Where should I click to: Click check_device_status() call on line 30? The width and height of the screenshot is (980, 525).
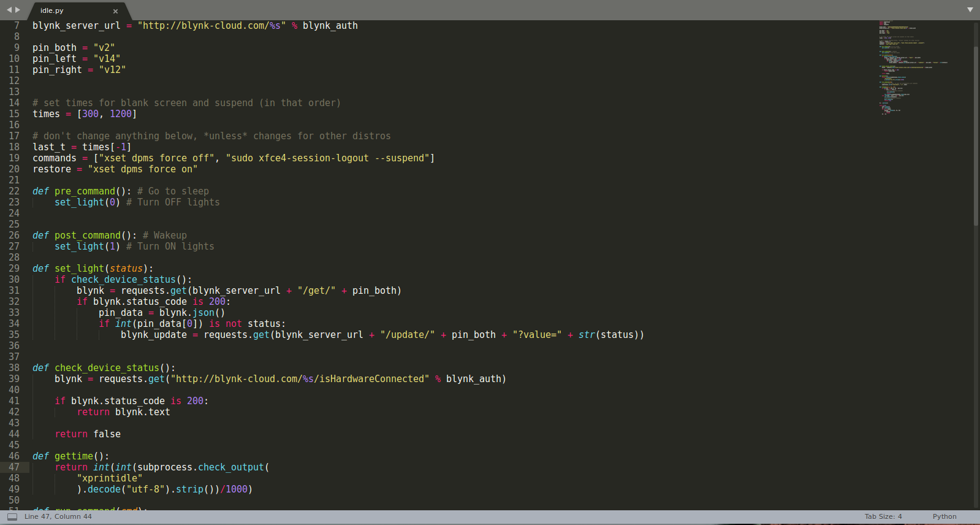(x=129, y=280)
